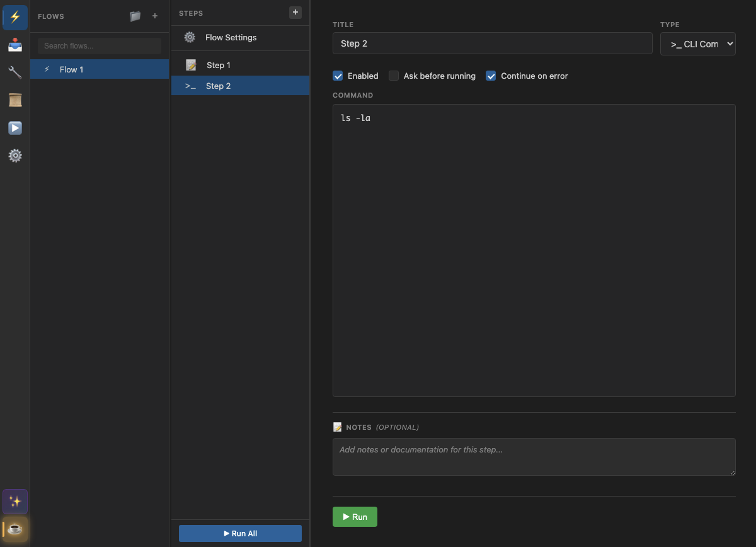The image size is (756, 547).
Task: Click the sparkles AI icon near the bottom sidebar
Action: tap(14, 501)
